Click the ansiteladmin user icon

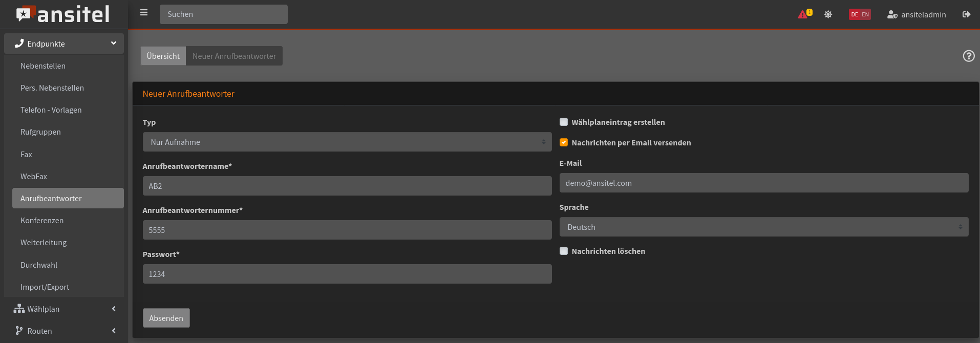(x=892, y=14)
